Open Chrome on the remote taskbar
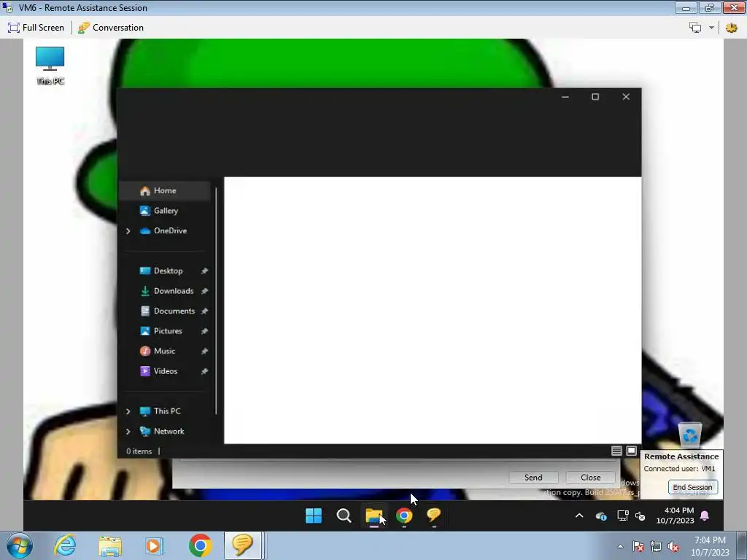 [404, 516]
